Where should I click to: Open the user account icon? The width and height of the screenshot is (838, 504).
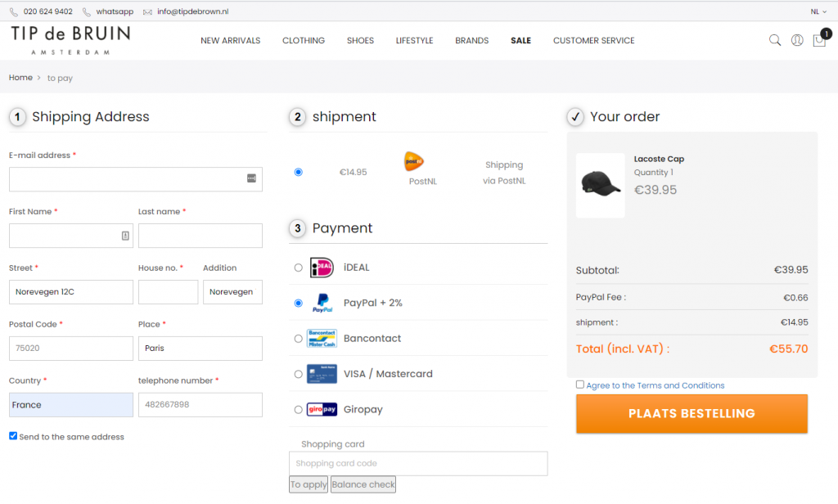tap(797, 40)
